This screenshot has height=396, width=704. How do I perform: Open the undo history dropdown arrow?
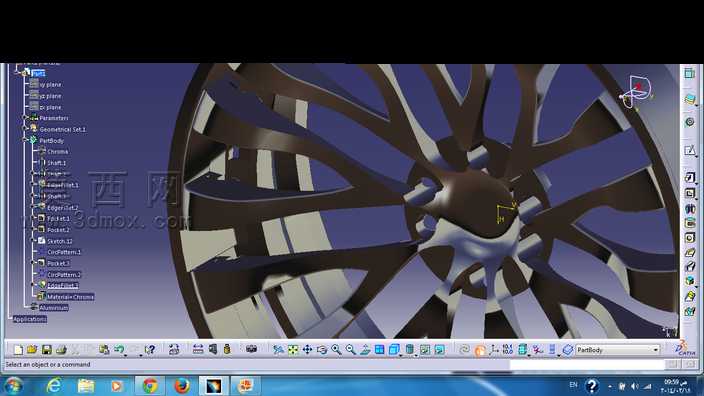pos(125,355)
